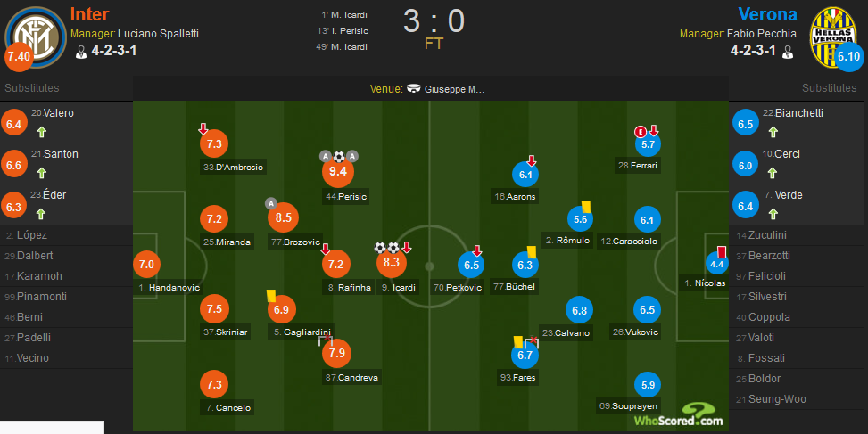Screen dimensions: 868x434
Task: Click the Inter team name heading
Action: tap(90, 14)
